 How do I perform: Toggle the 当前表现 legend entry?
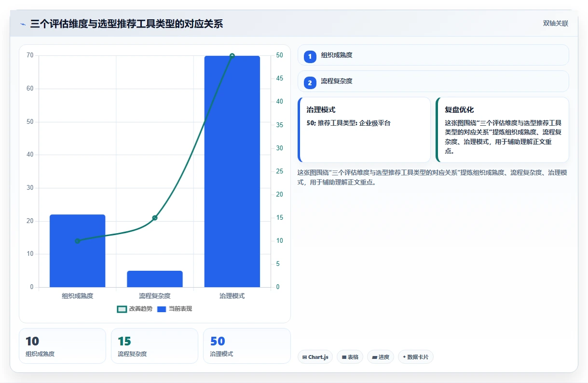click(175, 309)
